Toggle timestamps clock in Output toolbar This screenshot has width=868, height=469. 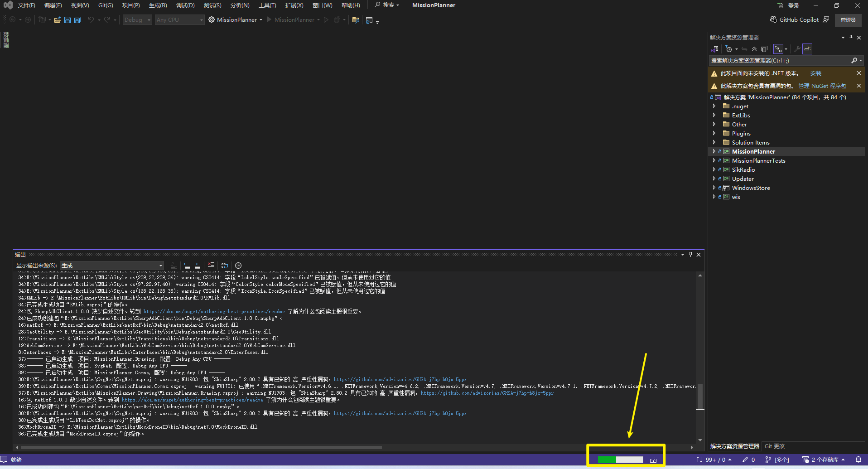238,266
